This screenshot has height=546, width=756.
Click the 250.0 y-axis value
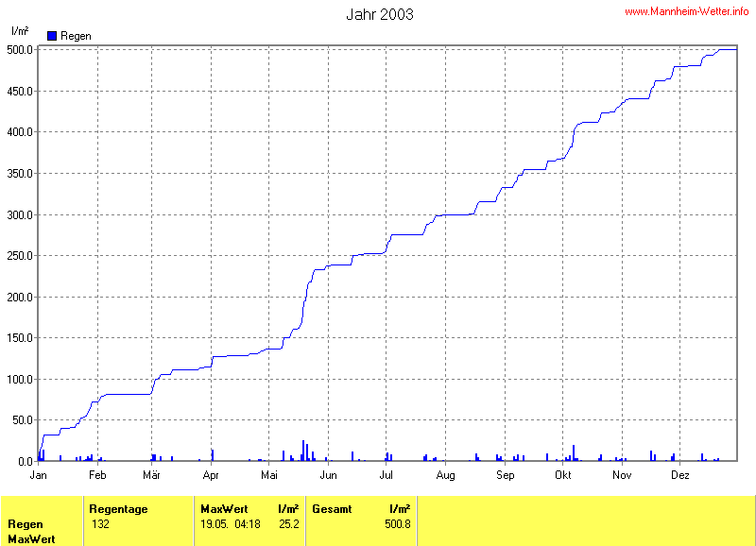[x=22, y=256]
